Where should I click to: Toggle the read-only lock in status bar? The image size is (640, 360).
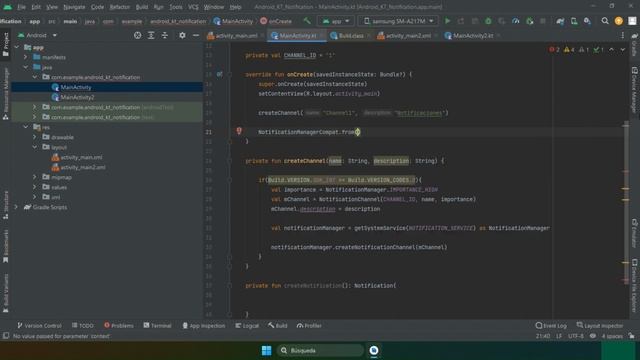631,336
